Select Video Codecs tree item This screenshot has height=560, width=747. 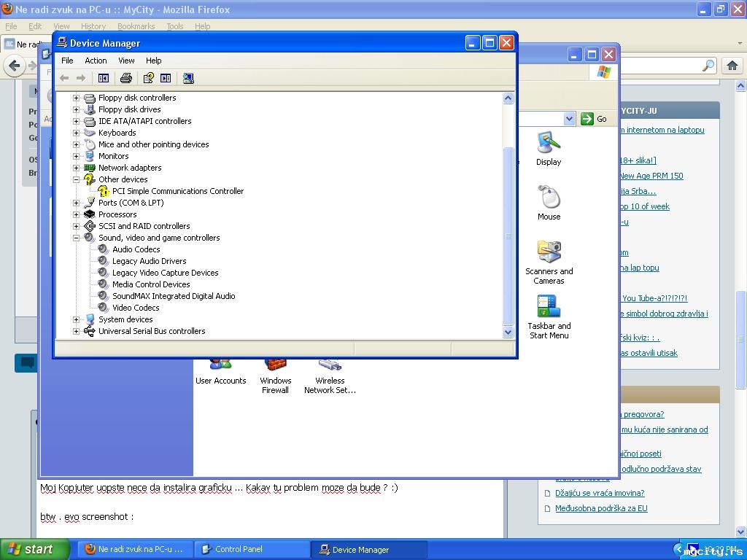pyautogui.click(x=136, y=308)
